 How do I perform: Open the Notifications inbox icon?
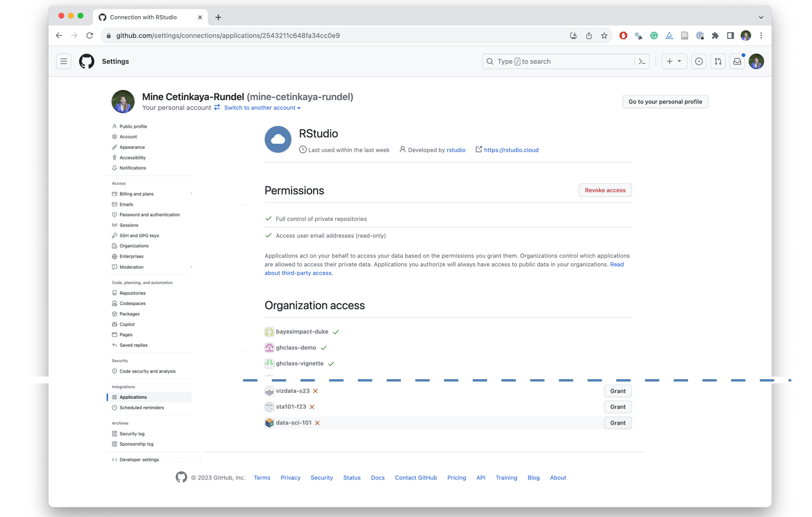(x=737, y=61)
